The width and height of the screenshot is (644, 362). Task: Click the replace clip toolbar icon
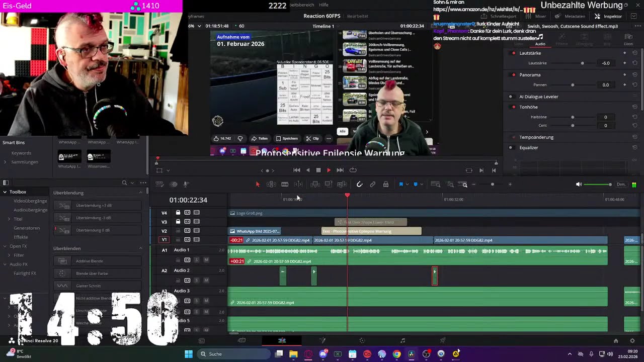(342, 185)
